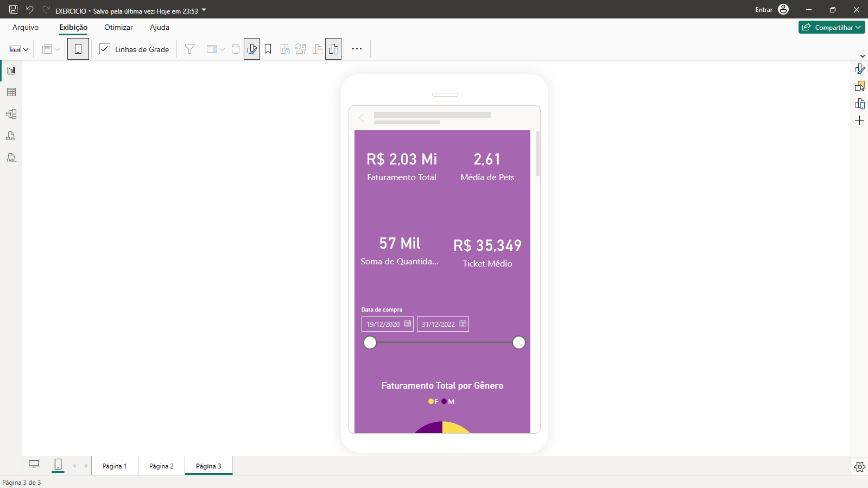Click the Compartilhar share button
Screen dimensions: 868x488
coord(832,27)
